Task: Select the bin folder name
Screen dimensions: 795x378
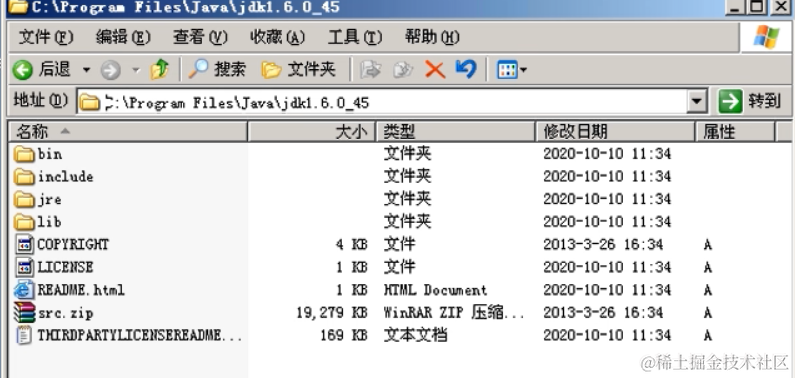Action: [50, 154]
